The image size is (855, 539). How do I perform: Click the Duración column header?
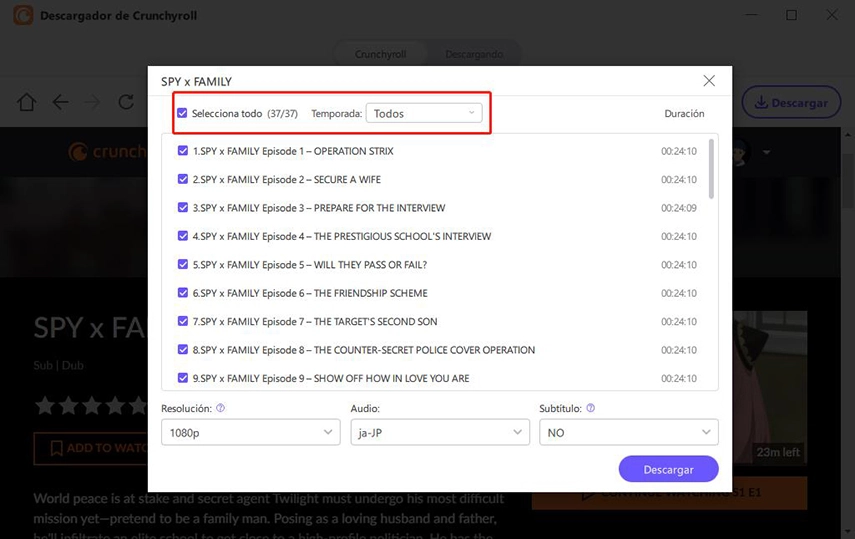(684, 113)
